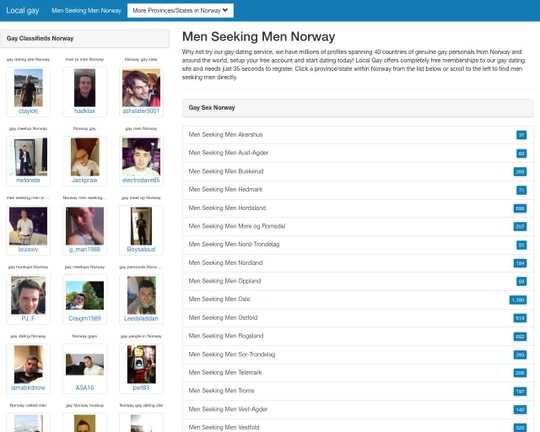This screenshot has height=432, width=540.
Task: Open Men Seeking Men Aust-Agder
Action: 358,153
